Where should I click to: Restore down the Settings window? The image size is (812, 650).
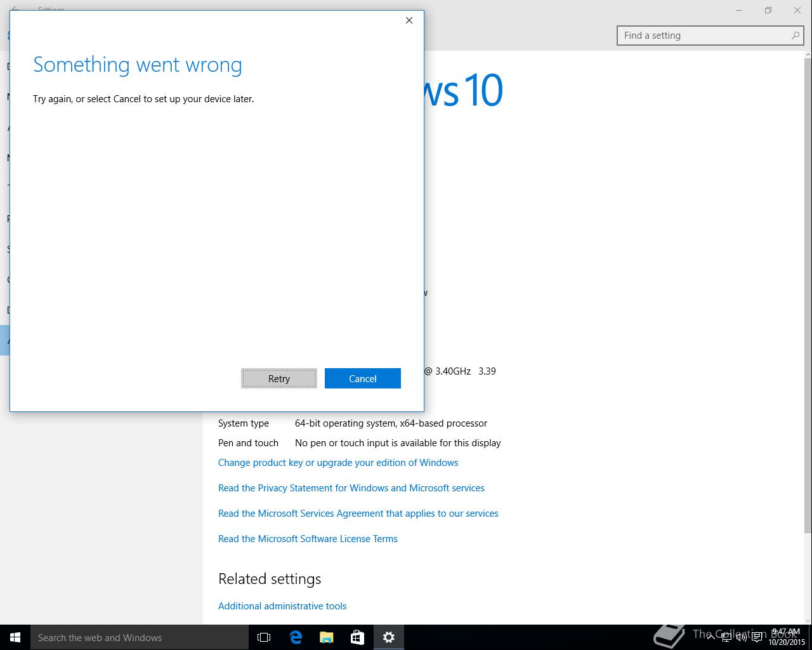coord(768,10)
